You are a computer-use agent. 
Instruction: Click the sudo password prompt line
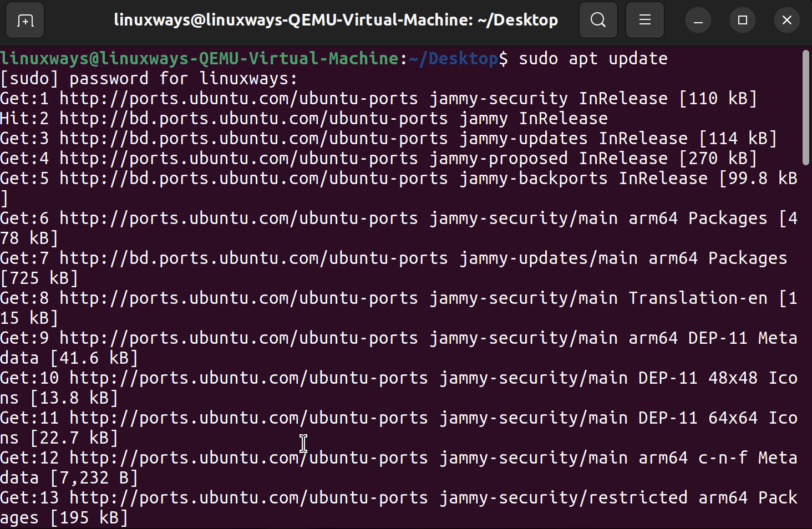147,78
